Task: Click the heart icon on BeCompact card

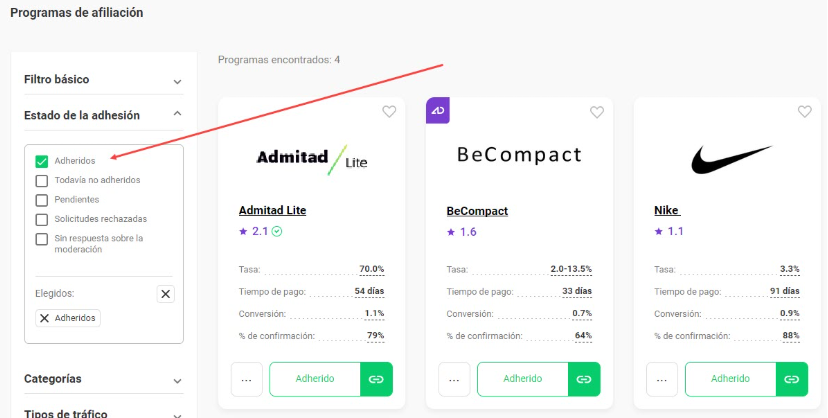Action: (597, 112)
